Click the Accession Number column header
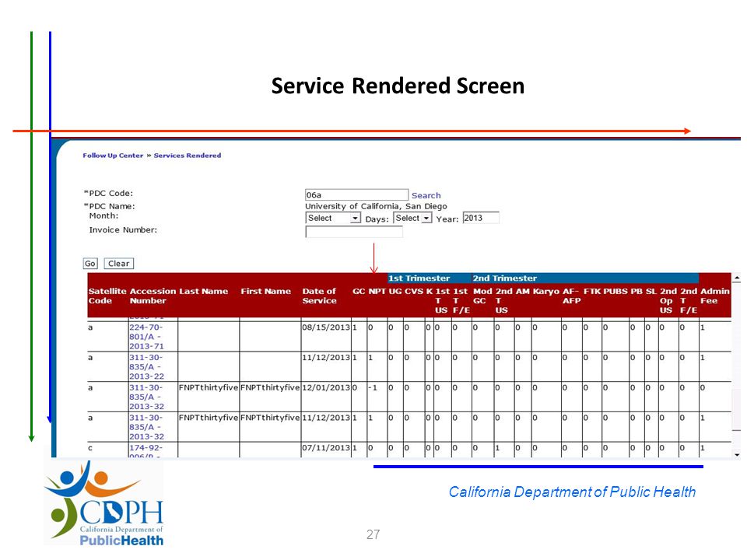The height and width of the screenshot is (560, 747). 153,296
